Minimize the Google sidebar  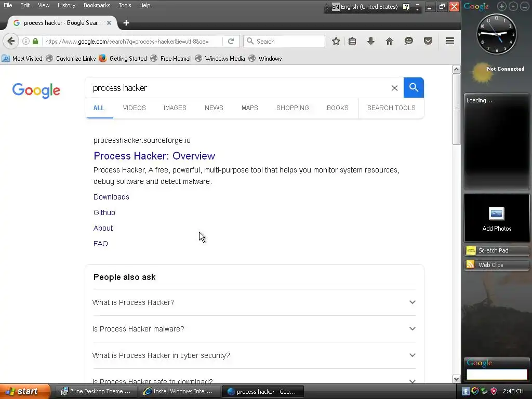525,6
